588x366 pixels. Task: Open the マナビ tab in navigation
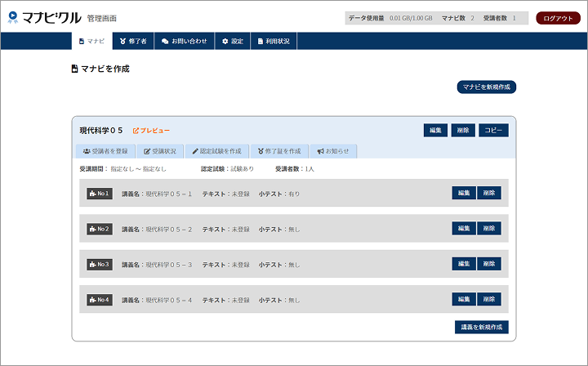(91, 41)
